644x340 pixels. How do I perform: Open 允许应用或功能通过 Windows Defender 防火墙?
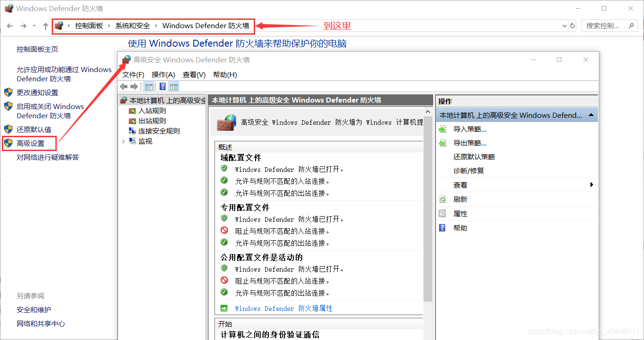(64, 74)
